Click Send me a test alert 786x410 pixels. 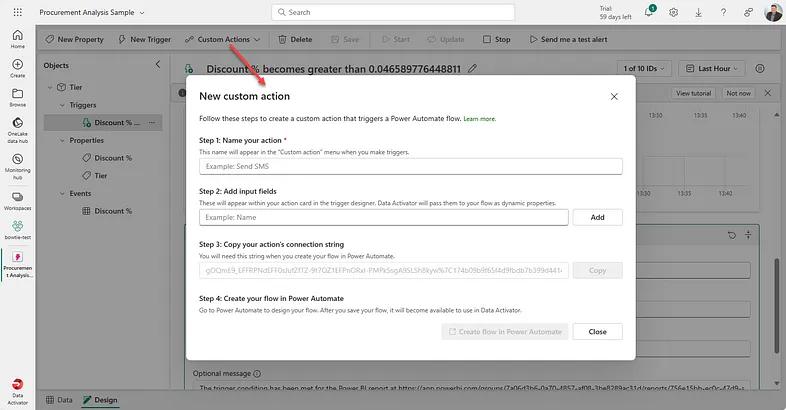(568, 39)
